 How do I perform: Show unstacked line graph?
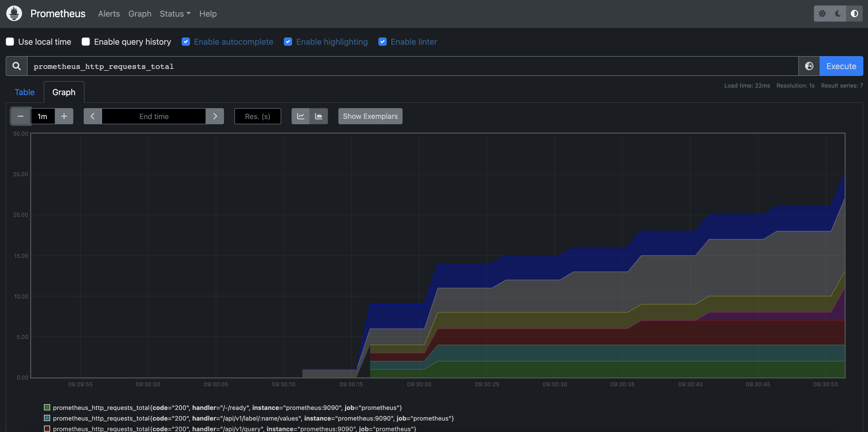click(301, 116)
